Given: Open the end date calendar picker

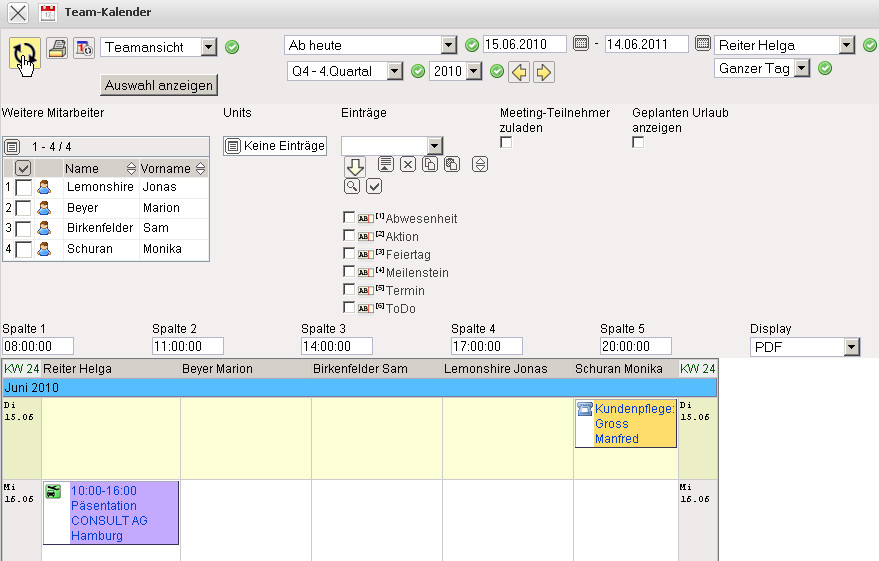Looking at the screenshot, I should 703,44.
